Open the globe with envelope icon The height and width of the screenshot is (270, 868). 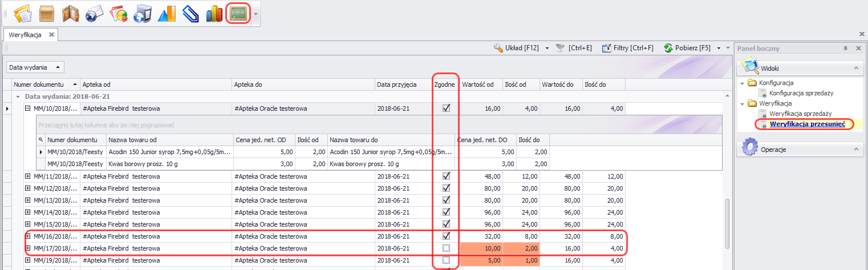tap(94, 14)
